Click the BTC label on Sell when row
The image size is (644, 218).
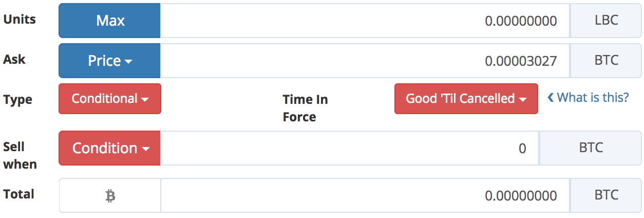click(591, 148)
